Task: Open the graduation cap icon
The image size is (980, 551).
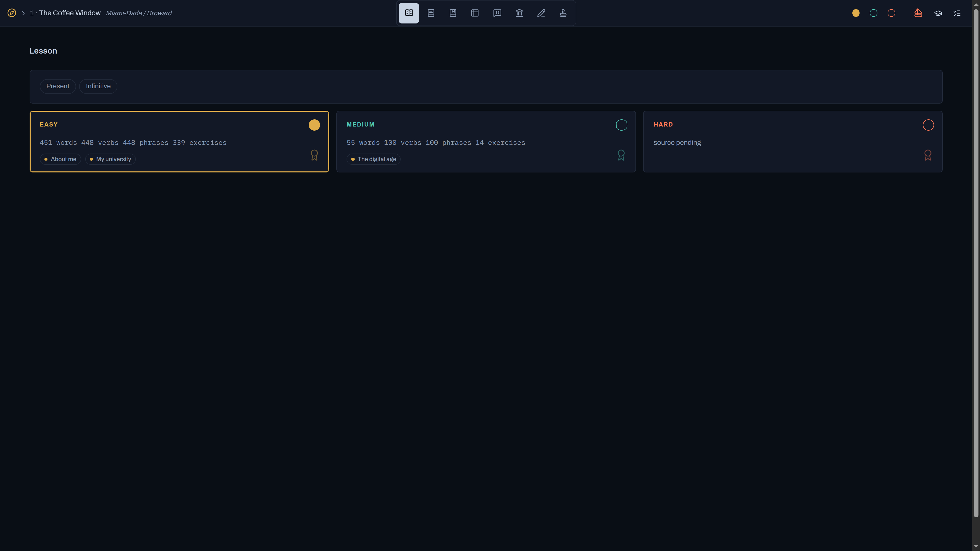Action: click(938, 13)
